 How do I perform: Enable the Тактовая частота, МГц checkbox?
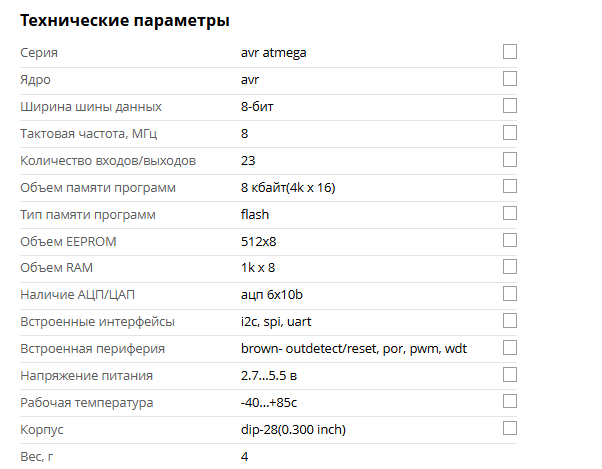click(510, 132)
